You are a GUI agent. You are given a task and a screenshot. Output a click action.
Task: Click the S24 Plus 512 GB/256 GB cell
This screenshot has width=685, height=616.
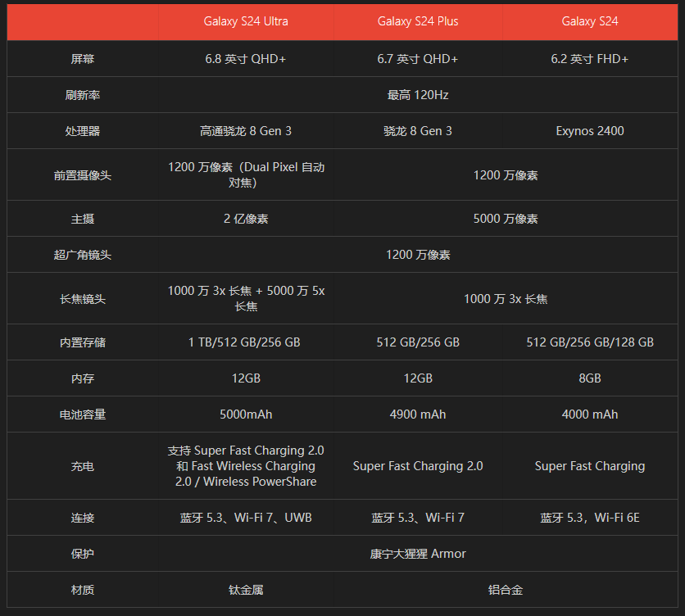tap(418, 342)
